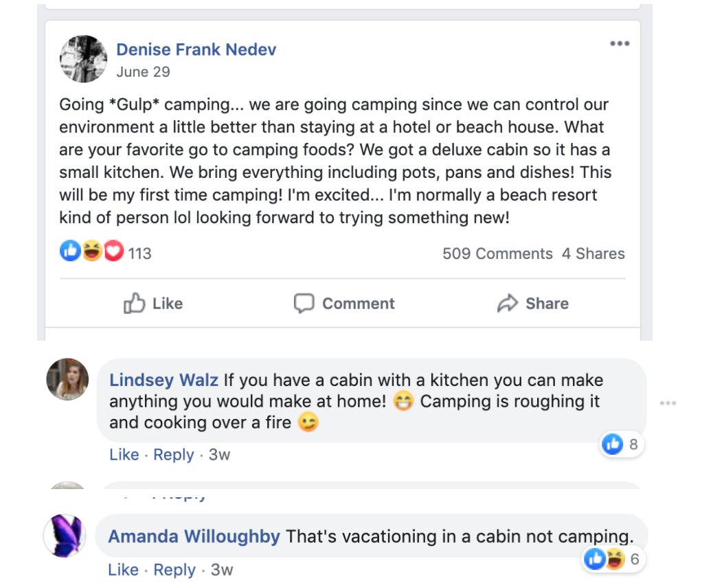Open the June 29 post timestamp
Image resolution: width=702 pixels, height=588 pixels.
(143, 72)
